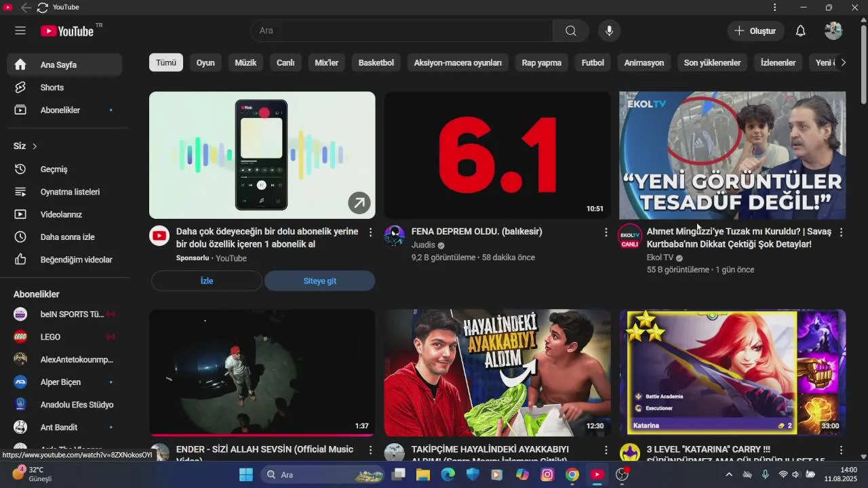Open Instagram from taskbar

547,474
